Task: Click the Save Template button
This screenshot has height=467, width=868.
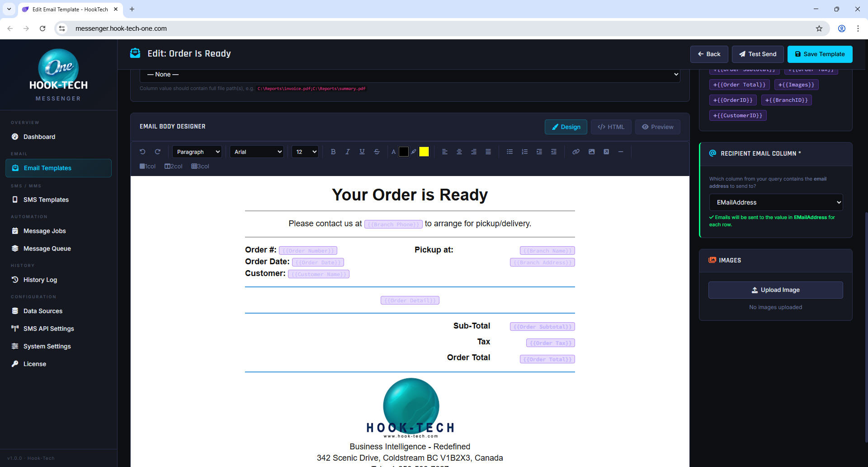Action: pyautogui.click(x=820, y=54)
